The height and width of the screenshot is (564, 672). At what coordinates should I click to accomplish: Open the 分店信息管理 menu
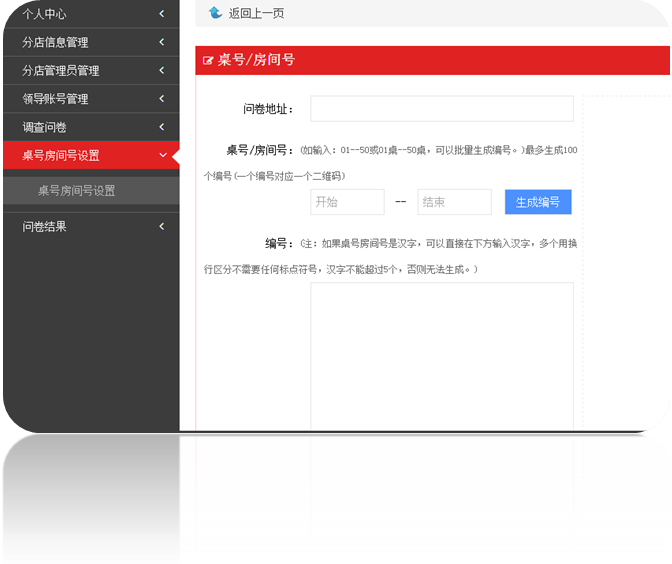tap(91, 42)
